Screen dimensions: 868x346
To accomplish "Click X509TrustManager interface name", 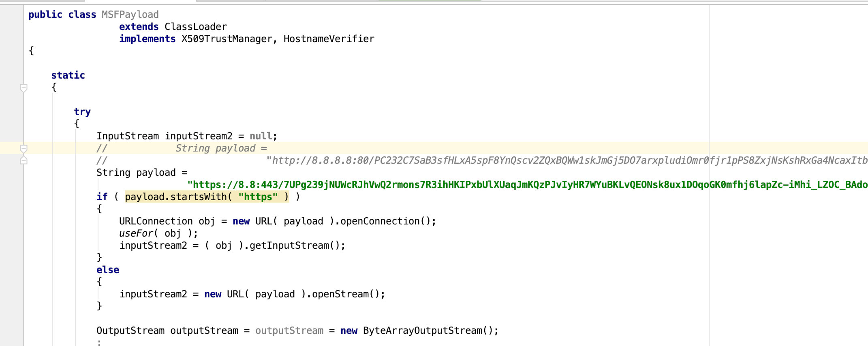I will point(227,39).
